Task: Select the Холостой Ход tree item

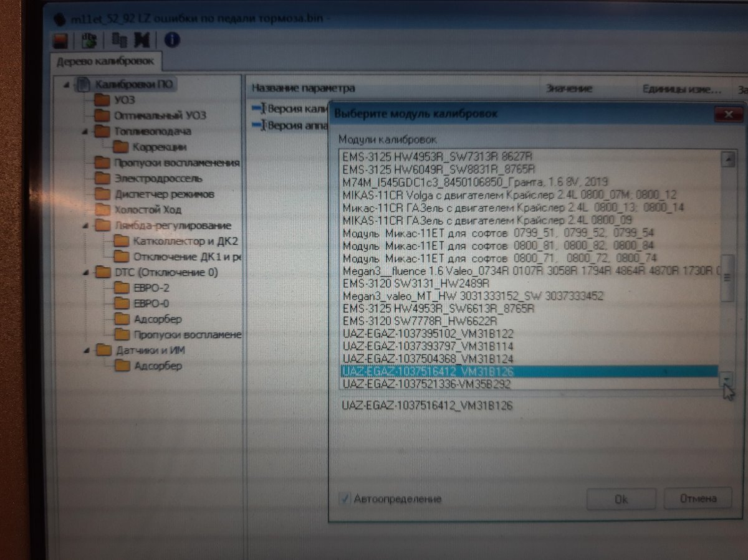Action: pos(147,210)
